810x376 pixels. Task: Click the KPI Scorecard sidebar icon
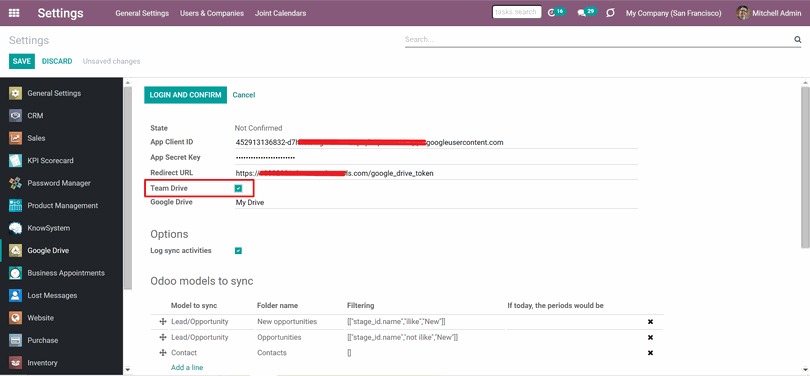click(15, 161)
